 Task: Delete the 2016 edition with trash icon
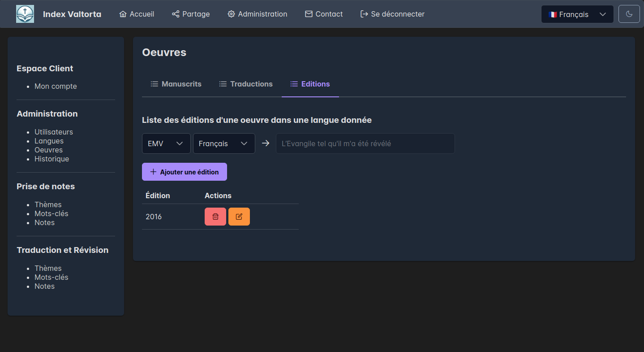coord(215,217)
